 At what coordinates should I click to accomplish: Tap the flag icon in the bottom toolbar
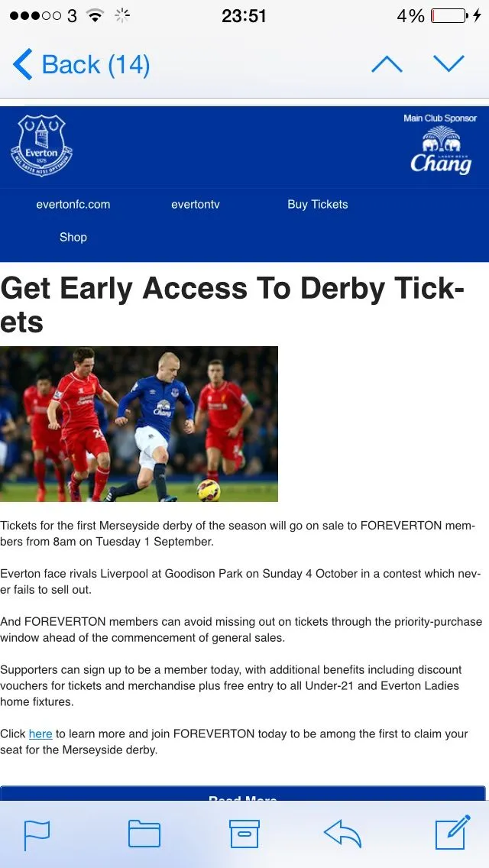pos(37,835)
